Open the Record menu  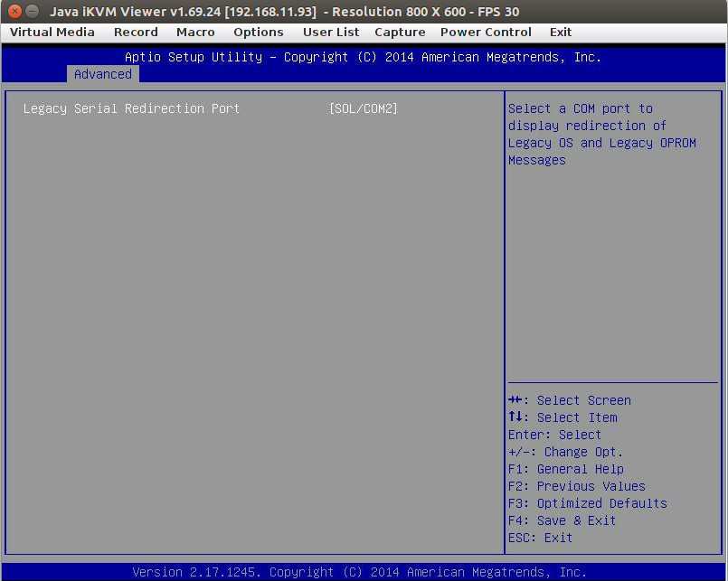136,32
